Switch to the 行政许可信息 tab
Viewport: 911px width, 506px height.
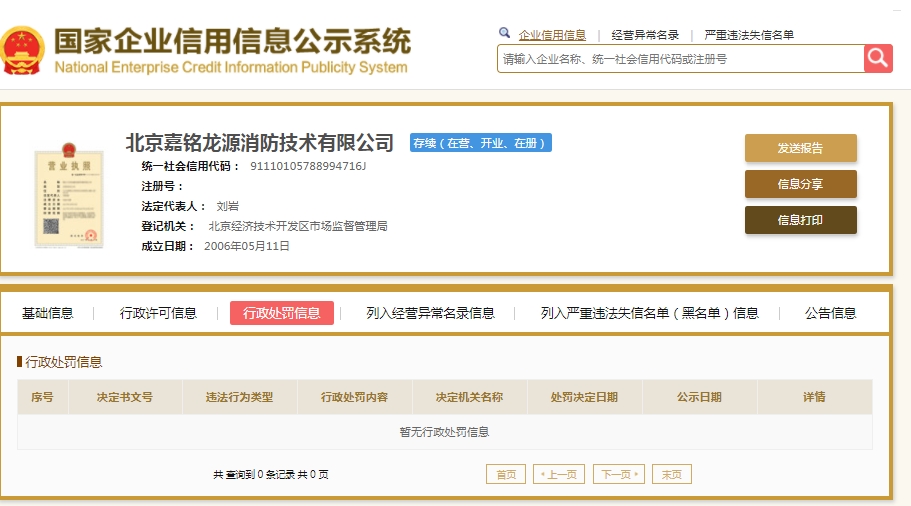point(158,313)
